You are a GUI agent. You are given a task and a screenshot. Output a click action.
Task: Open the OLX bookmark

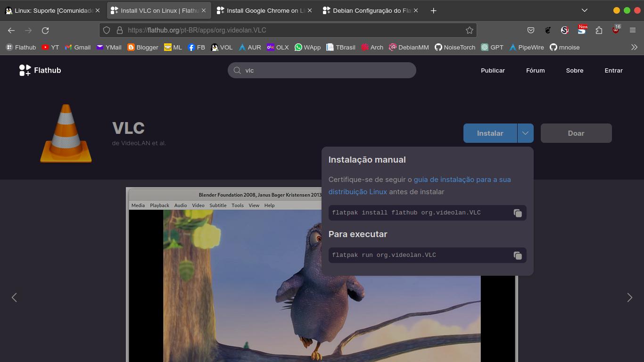(278, 47)
